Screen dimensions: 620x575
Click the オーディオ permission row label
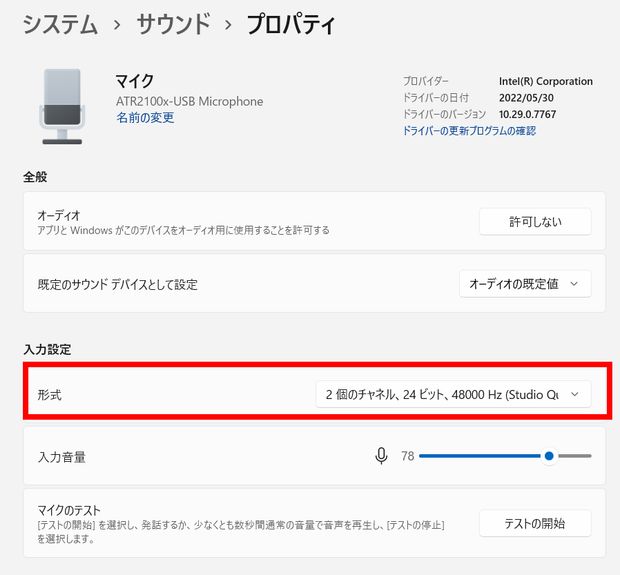click(59, 216)
